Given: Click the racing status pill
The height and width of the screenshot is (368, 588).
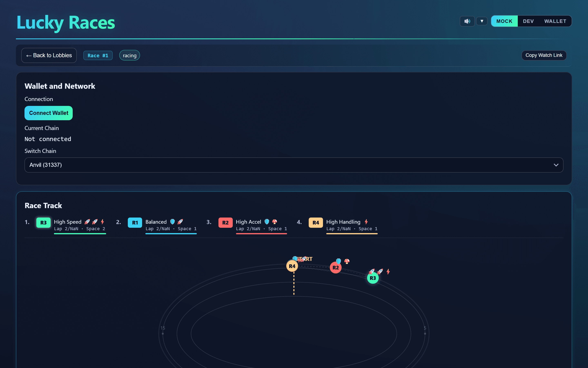Looking at the screenshot, I should point(129,55).
